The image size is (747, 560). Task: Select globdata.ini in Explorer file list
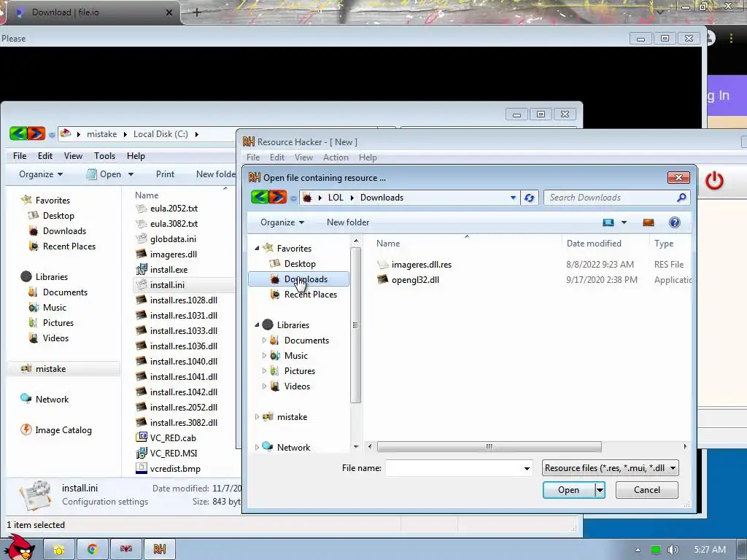(x=166, y=239)
